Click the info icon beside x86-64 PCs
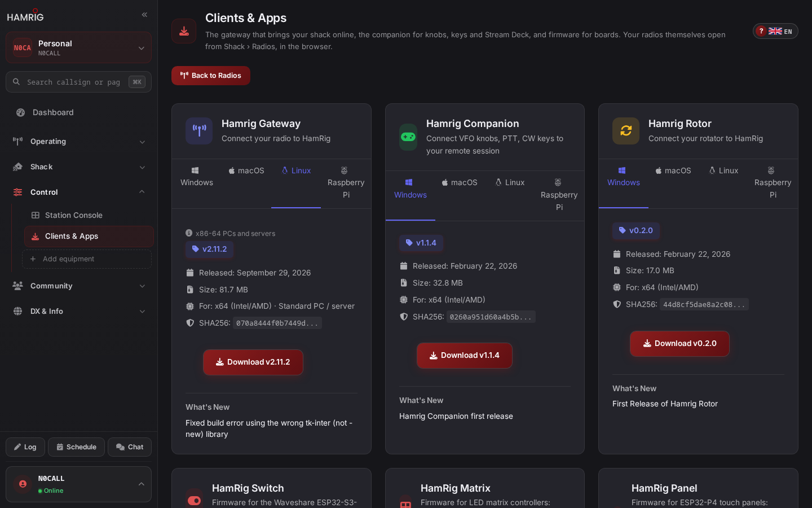 coord(189,233)
